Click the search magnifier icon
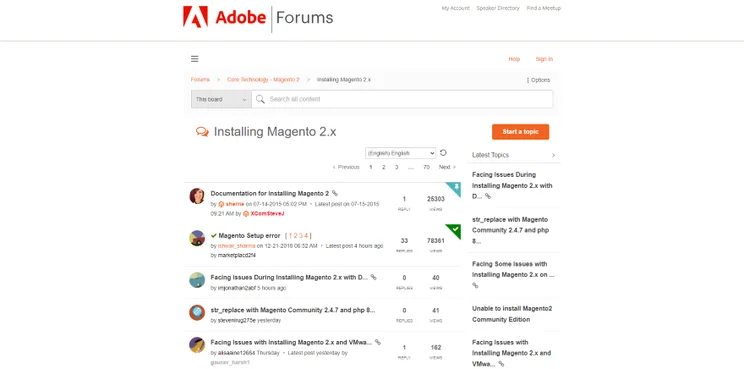Screen dimensions: 744x369 point(260,99)
